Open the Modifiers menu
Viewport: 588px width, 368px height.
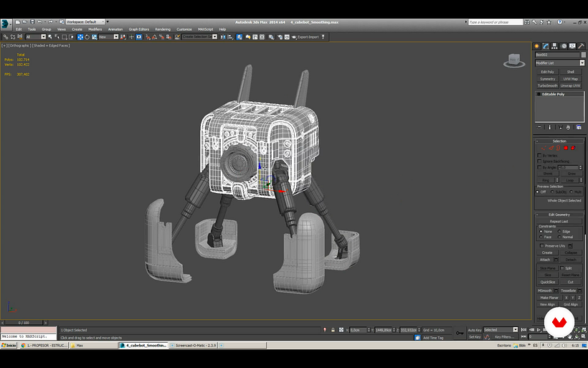95,29
